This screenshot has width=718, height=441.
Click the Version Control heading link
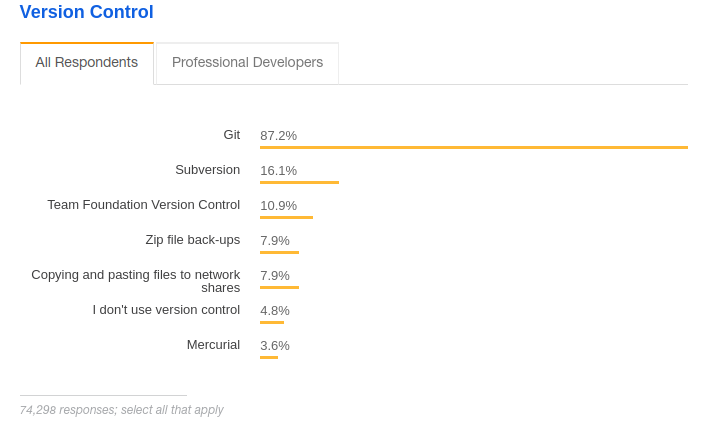coord(86,13)
